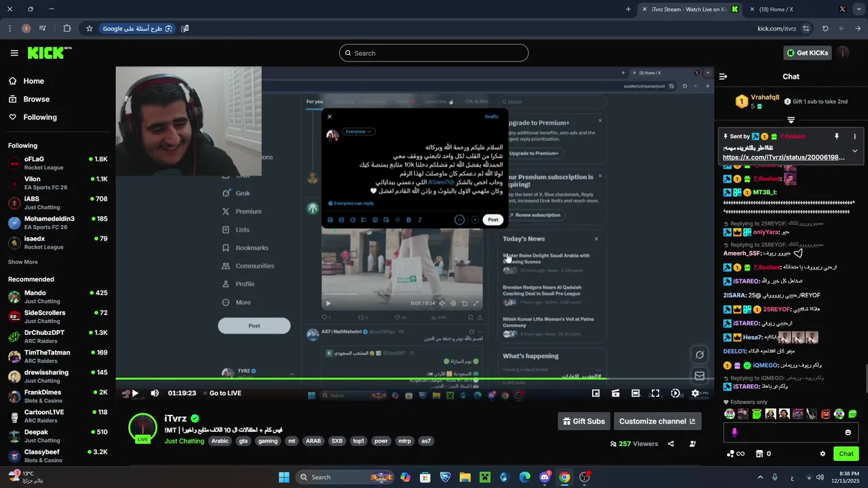The width and height of the screenshot is (868, 488).
Task: Bookmark this page with star icon
Action: click(89, 28)
